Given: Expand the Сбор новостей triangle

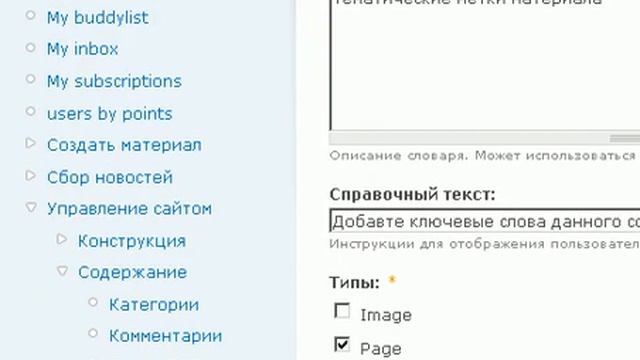Looking at the screenshot, I should point(31,176).
